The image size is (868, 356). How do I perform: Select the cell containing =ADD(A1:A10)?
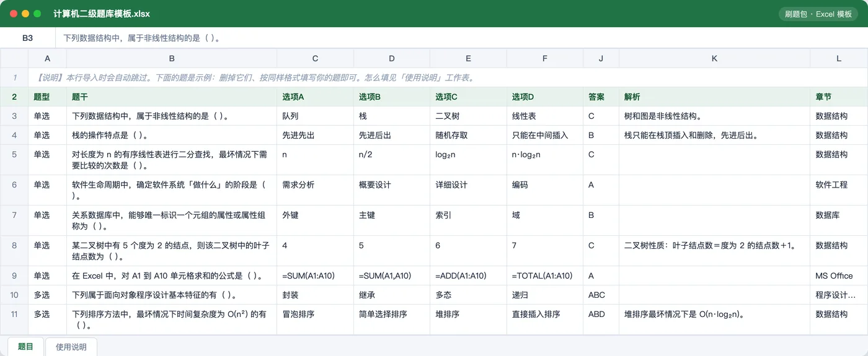click(469, 276)
